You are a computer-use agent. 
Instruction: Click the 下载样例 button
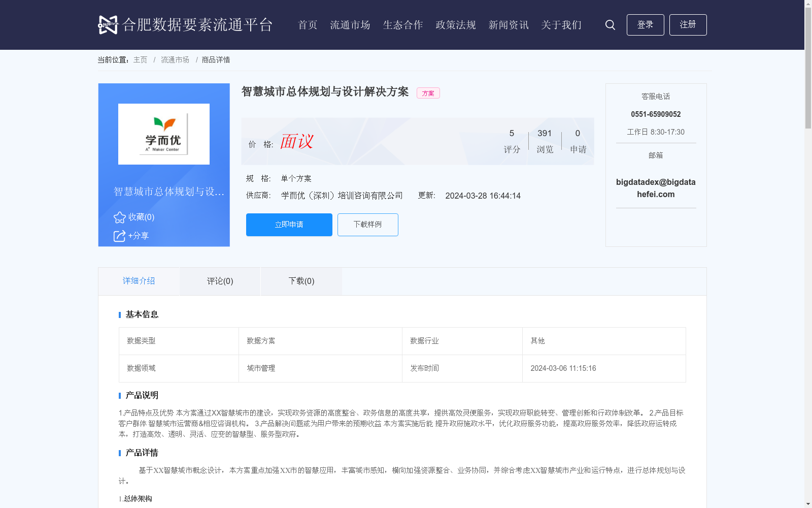tap(367, 225)
